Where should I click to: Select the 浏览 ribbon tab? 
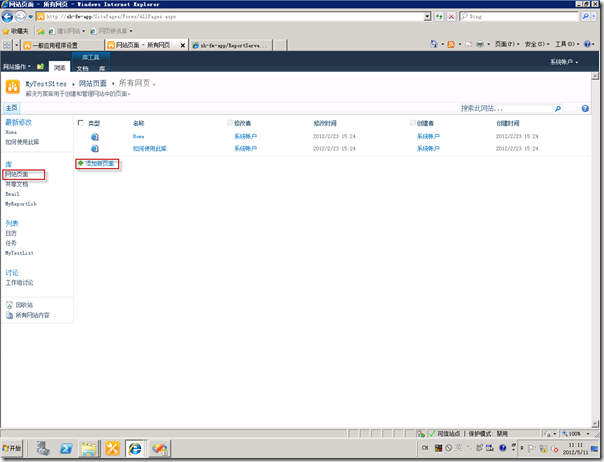click(x=59, y=67)
